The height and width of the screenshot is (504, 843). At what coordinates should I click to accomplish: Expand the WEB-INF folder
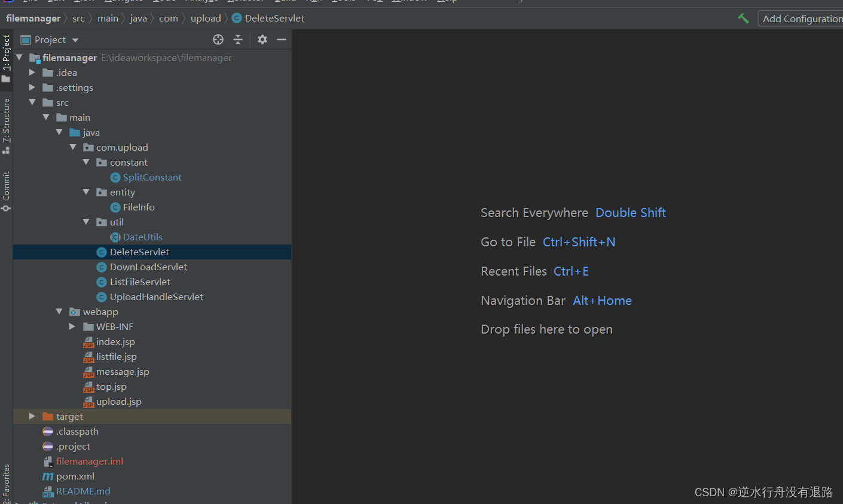pos(72,326)
